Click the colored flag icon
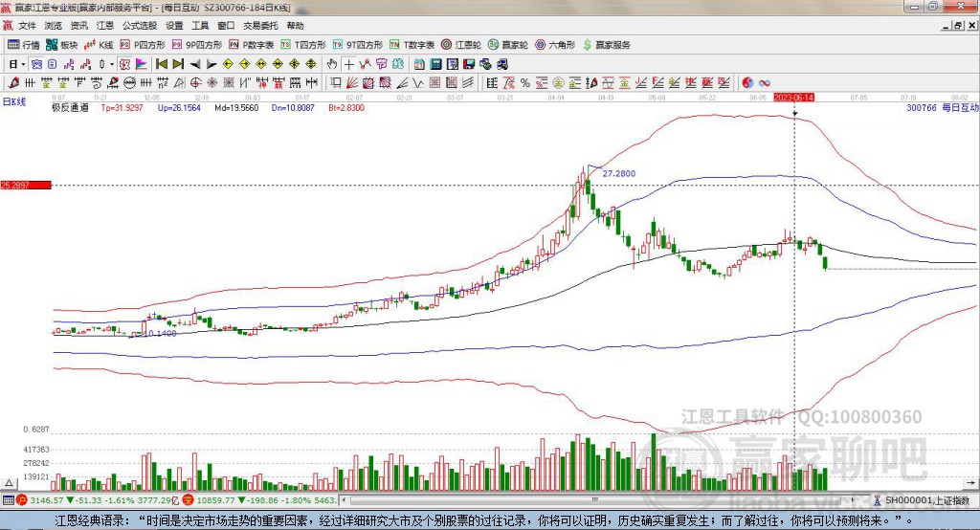The image size is (980, 530). point(142,64)
